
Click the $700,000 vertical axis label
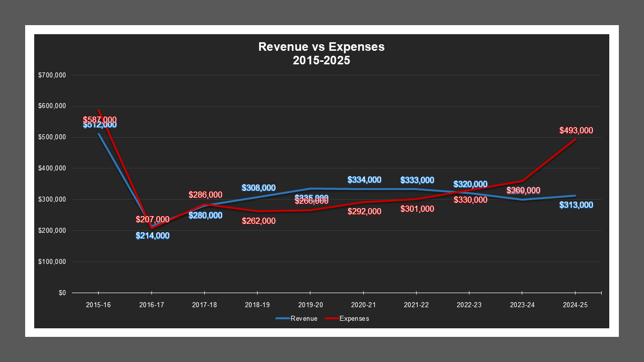coord(53,75)
